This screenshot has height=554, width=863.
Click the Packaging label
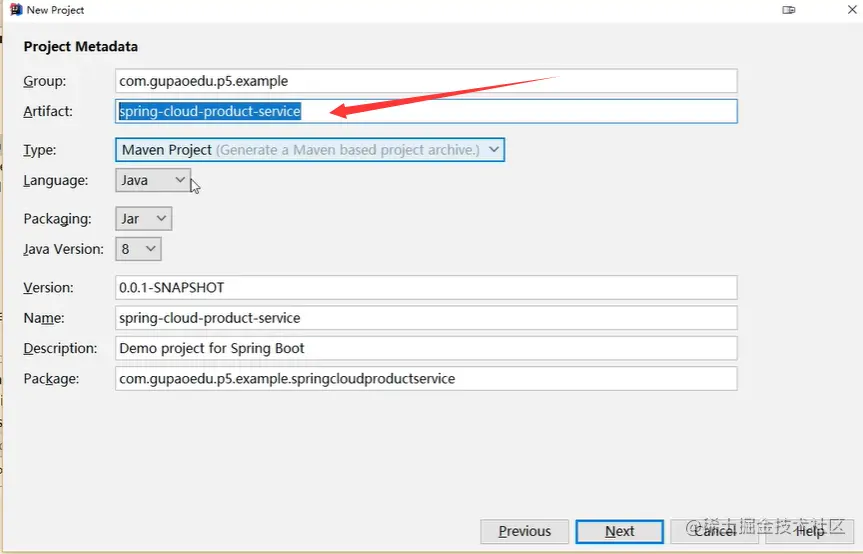coord(57,219)
